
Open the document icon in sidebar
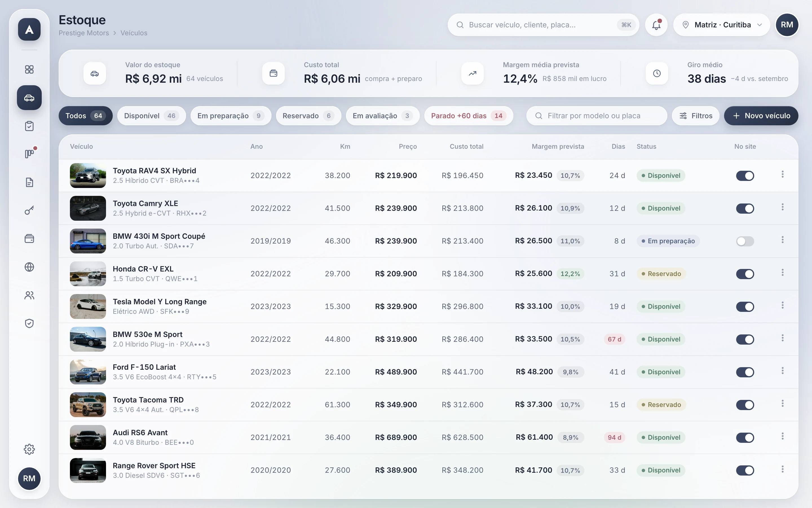click(29, 182)
